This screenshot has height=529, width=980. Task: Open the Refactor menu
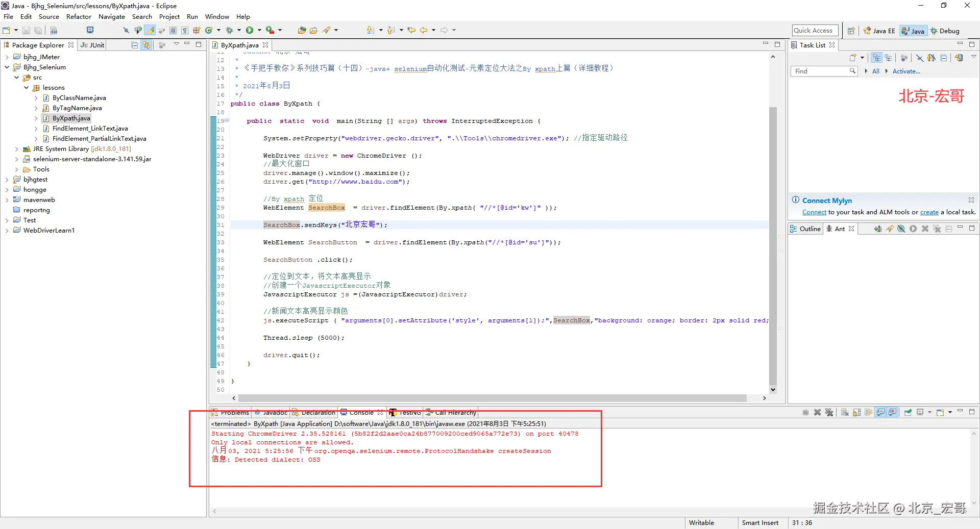(79, 17)
